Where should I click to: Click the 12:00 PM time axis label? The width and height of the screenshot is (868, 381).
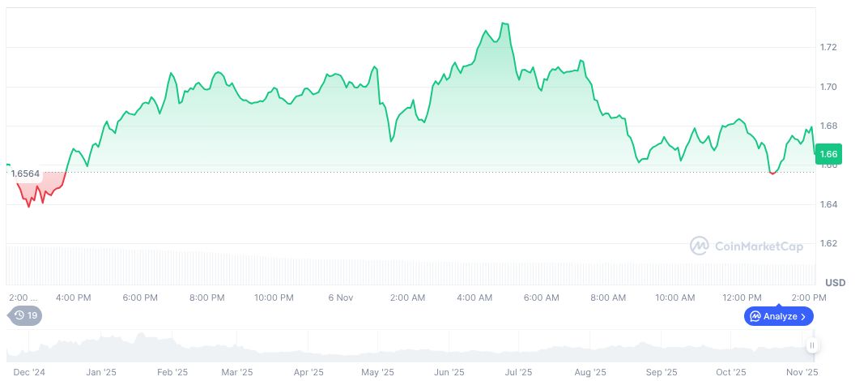tap(742, 298)
